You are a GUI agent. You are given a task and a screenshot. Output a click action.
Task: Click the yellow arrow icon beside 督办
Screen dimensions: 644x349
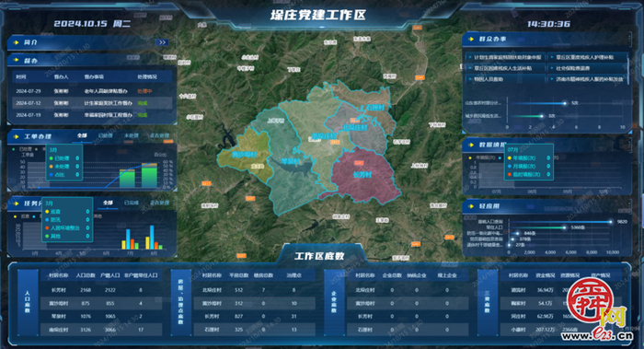(17, 60)
